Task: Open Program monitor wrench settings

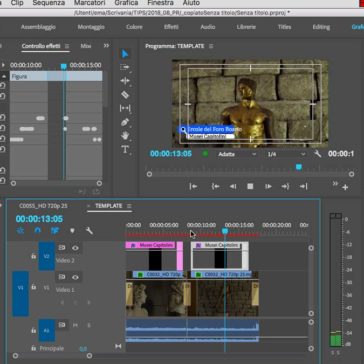Action: (317, 154)
